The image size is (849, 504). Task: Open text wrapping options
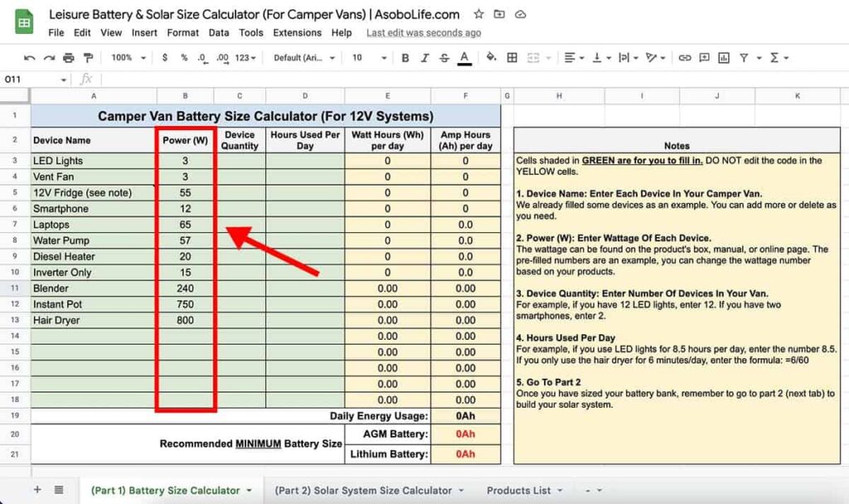coord(628,57)
